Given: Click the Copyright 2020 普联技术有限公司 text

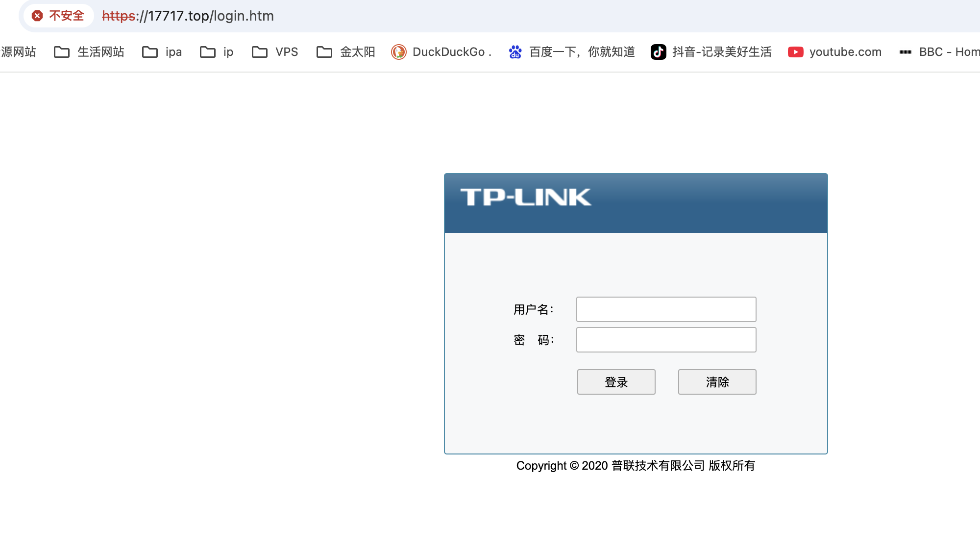Looking at the screenshot, I should 636,466.
